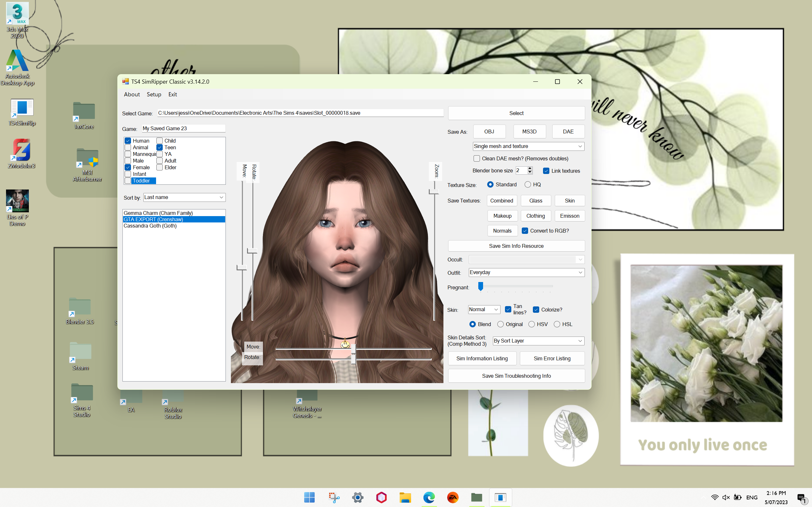Disable the Link textures option
Viewport: 812px width, 507px height.
546,171
